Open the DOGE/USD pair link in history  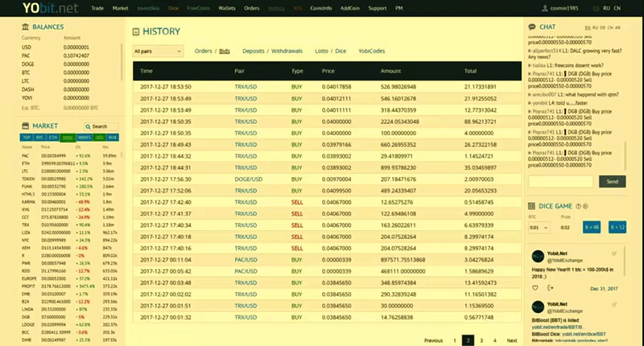click(249, 179)
